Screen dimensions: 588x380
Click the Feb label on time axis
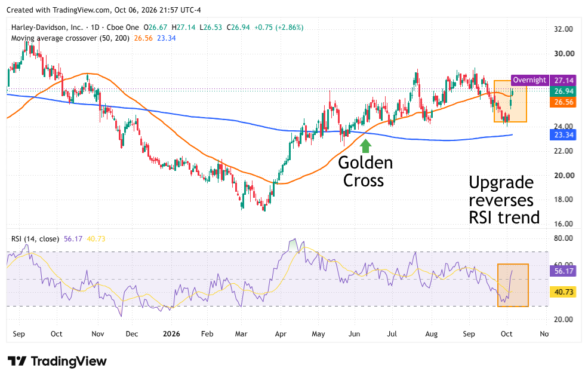point(207,334)
